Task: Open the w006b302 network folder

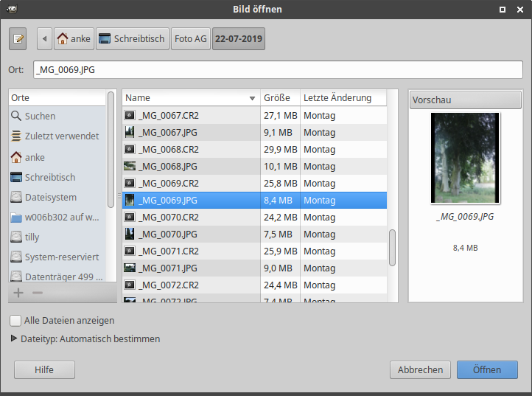Action: pyautogui.click(x=55, y=217)
